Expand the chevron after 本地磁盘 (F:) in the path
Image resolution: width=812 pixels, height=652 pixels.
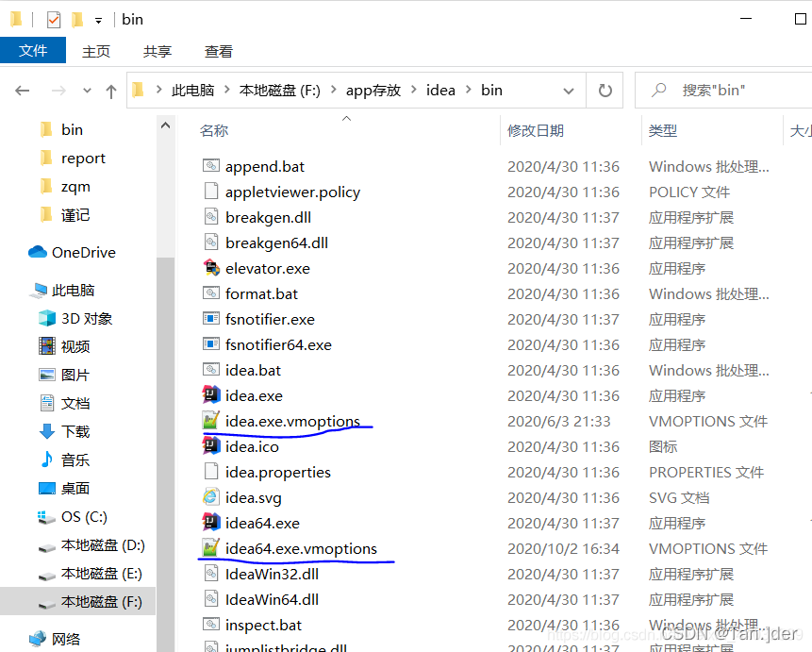pyautogui.click(x=334, y=90)
